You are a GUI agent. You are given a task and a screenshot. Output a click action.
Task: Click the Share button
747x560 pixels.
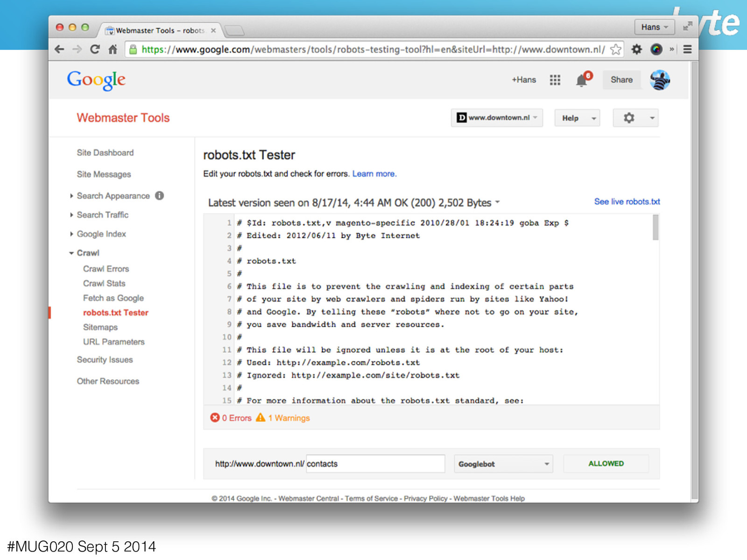click(x=621, y=80)
